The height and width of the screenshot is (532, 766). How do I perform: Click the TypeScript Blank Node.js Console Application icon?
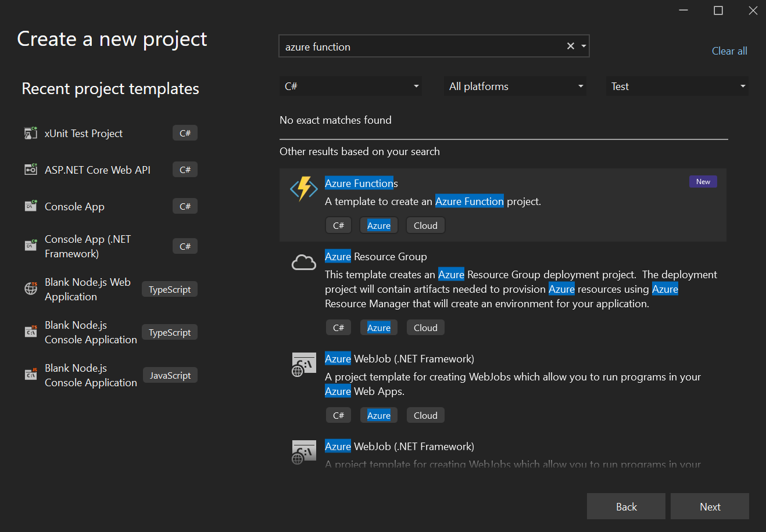pyautogui.click(x=31, y=332)
